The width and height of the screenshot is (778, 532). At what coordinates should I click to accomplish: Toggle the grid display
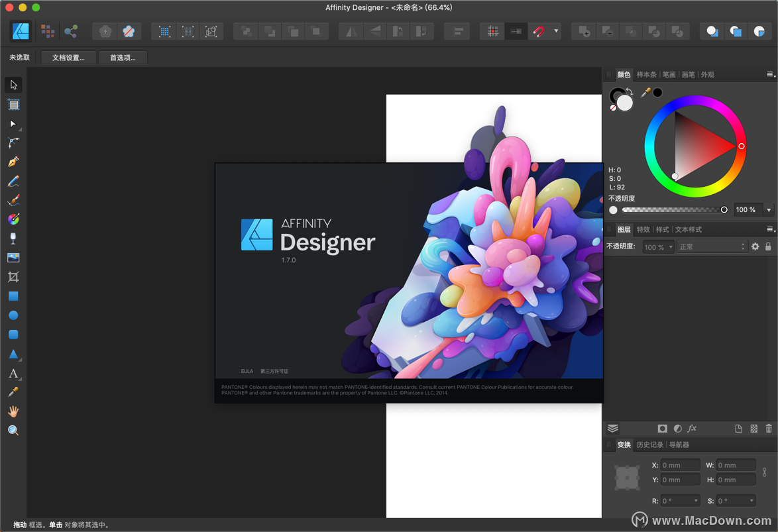[492, 31]
